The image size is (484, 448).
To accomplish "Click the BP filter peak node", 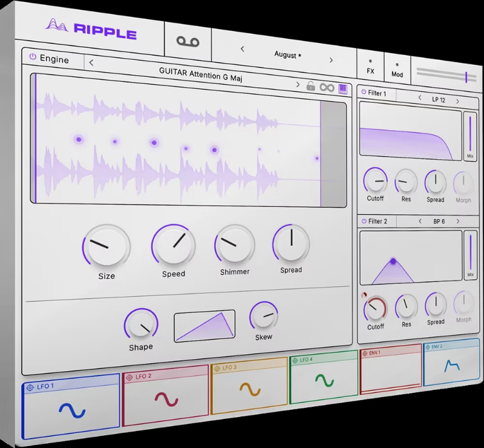I will point(393,261).
